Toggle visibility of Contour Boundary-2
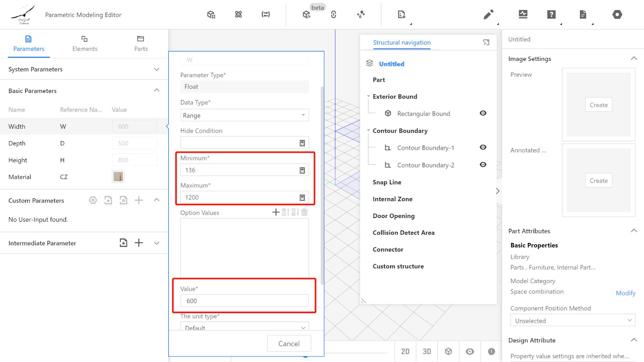The height and width of the screenshot is (362, 644). point(483,165)
